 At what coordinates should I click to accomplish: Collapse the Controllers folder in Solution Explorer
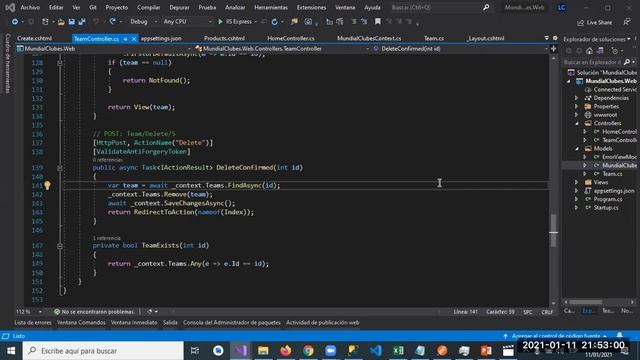point(577,123)
